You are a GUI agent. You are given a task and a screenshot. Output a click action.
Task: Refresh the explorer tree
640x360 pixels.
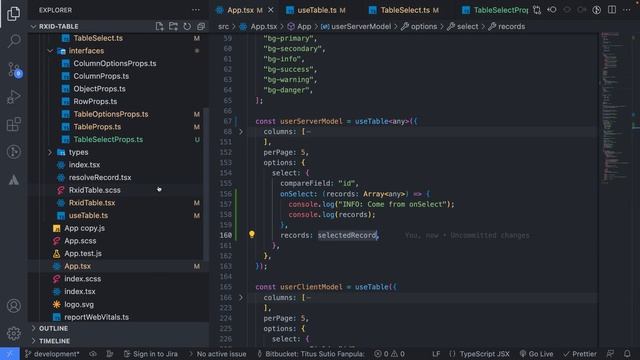187,27
